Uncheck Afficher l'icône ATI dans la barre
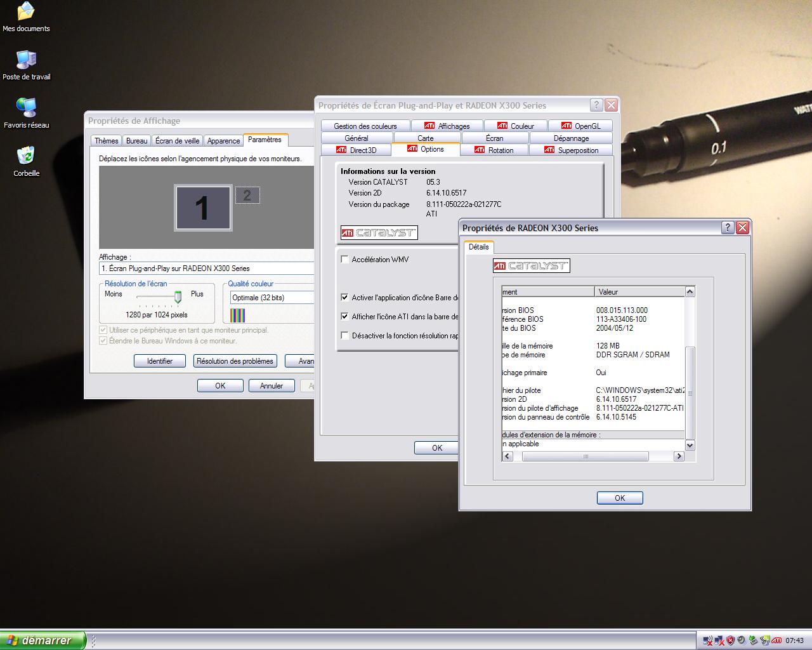812x650 pixels. coord(345,316)
